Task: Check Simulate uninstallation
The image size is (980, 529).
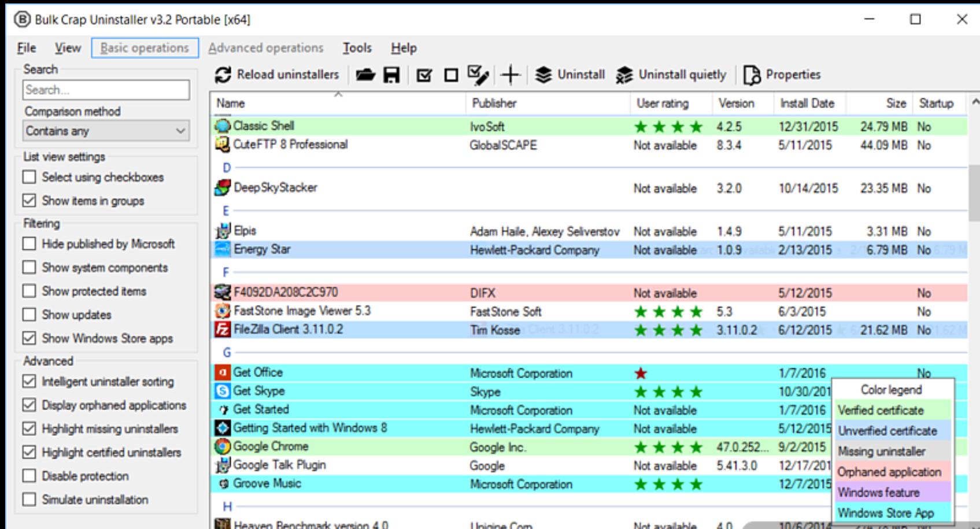Action: (x=29, y=500)
